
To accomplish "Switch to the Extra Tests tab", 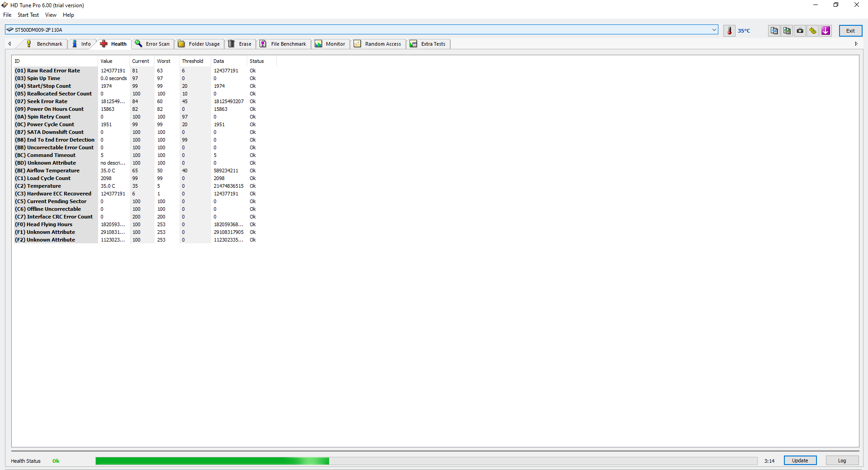I will (429, 44).
